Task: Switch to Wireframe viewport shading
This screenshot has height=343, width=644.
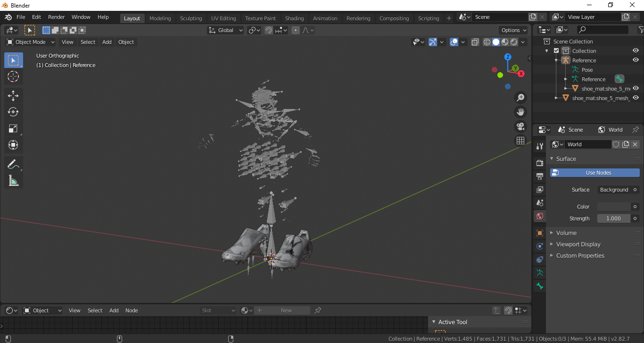Action: 487,42
